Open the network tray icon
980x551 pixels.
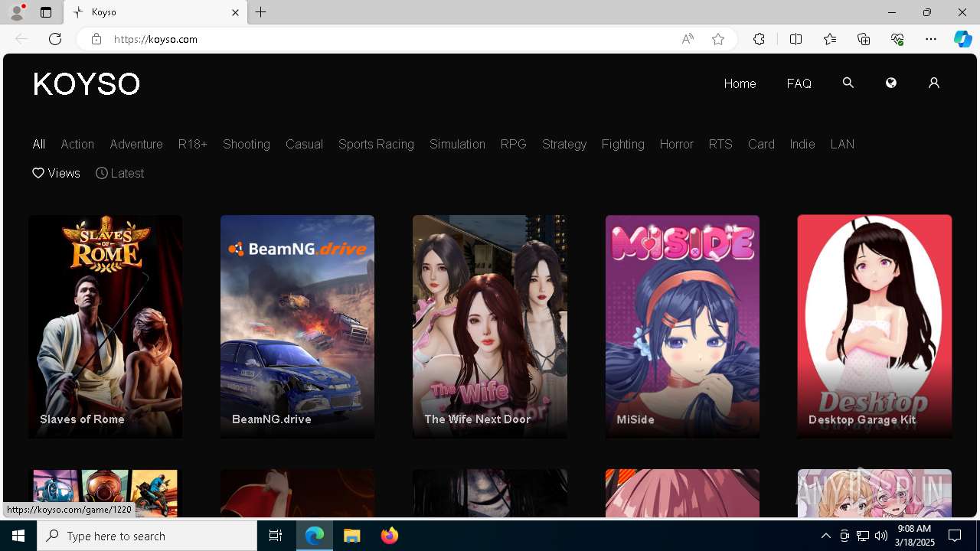863,536
